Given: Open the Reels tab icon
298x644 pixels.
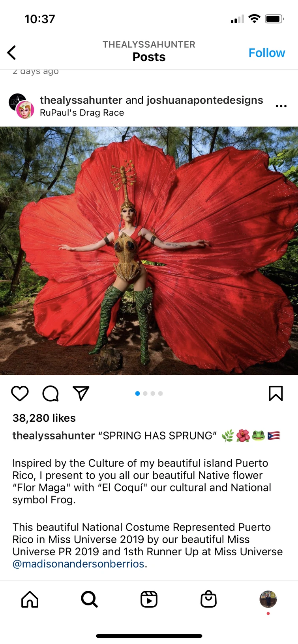Looking at the screenshot, I should [x=149, y=599].
